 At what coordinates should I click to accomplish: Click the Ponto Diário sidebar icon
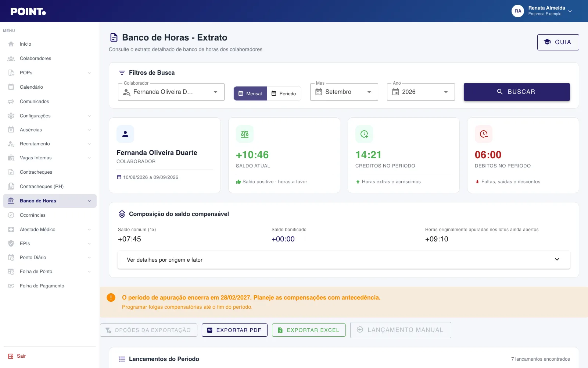tap(11, 257)
